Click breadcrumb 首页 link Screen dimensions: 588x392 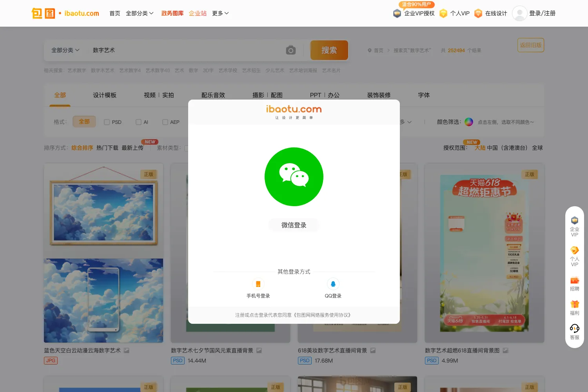click(x=379, y=51)
